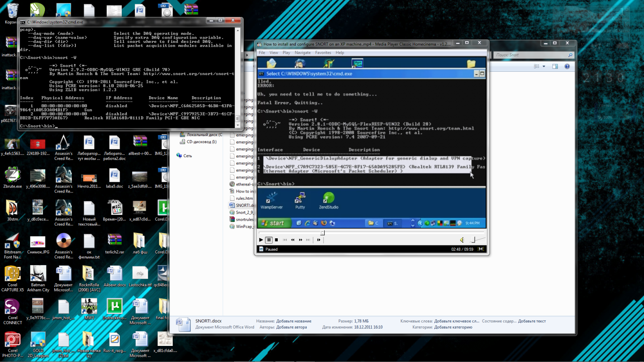
Task: Open Favorites menu in Media Player Classic
Action: point(323,53)
